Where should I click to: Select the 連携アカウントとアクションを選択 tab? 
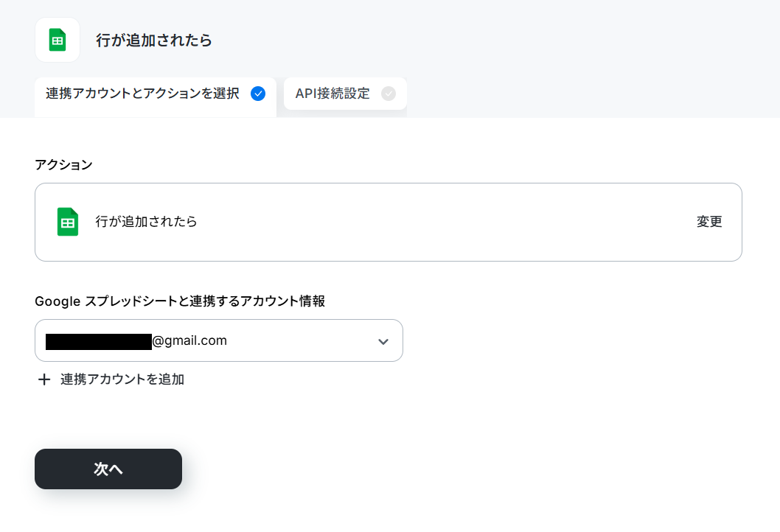pyautogui.click(x=156, y=97)
